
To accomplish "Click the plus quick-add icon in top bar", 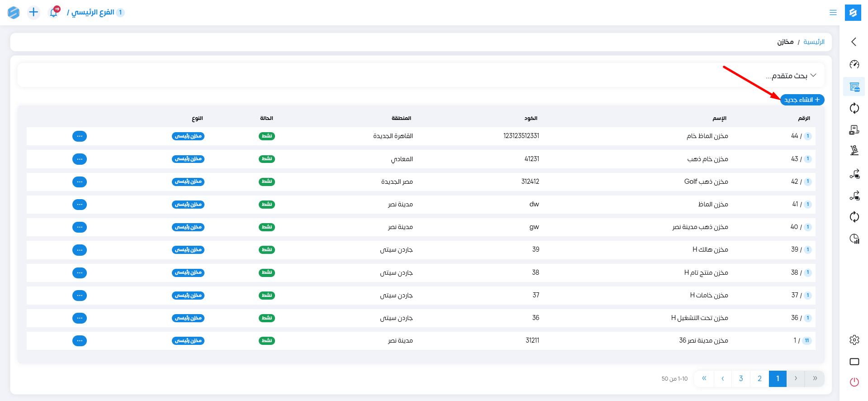I will pyautogui.click(x=33, y=12).
